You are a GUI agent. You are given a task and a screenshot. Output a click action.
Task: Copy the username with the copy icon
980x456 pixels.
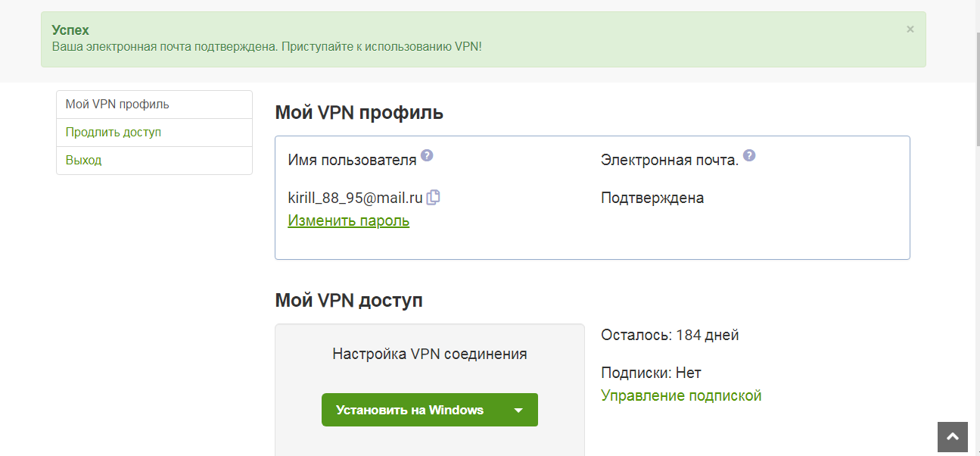[434, 198]
